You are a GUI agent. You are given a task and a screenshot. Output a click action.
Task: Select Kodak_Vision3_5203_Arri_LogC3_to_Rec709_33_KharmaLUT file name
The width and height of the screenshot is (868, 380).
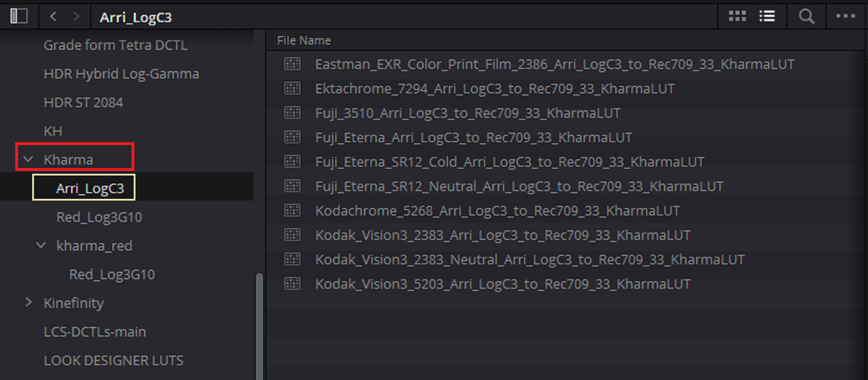click(x=503, y=284)
